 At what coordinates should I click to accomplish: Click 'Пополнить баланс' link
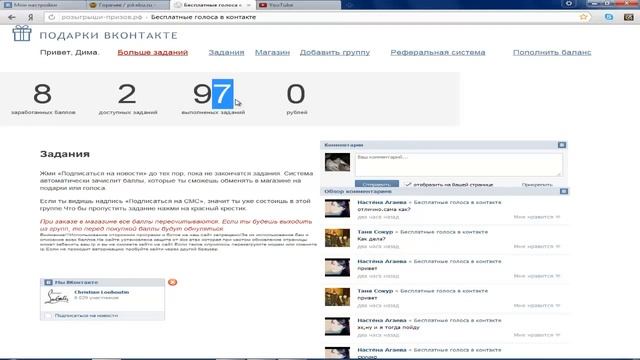click(552, 52)
